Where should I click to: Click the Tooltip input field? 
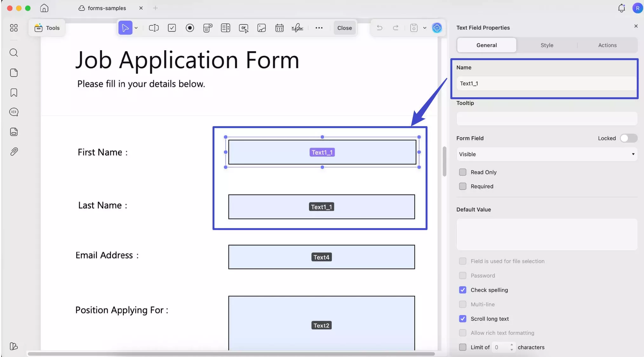click(x=547, y=119)
